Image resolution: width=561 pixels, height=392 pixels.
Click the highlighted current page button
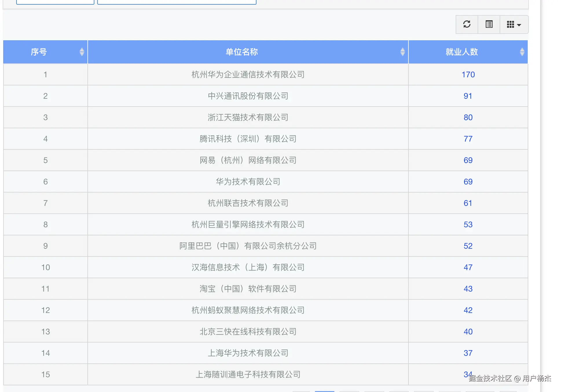[324, 391]
